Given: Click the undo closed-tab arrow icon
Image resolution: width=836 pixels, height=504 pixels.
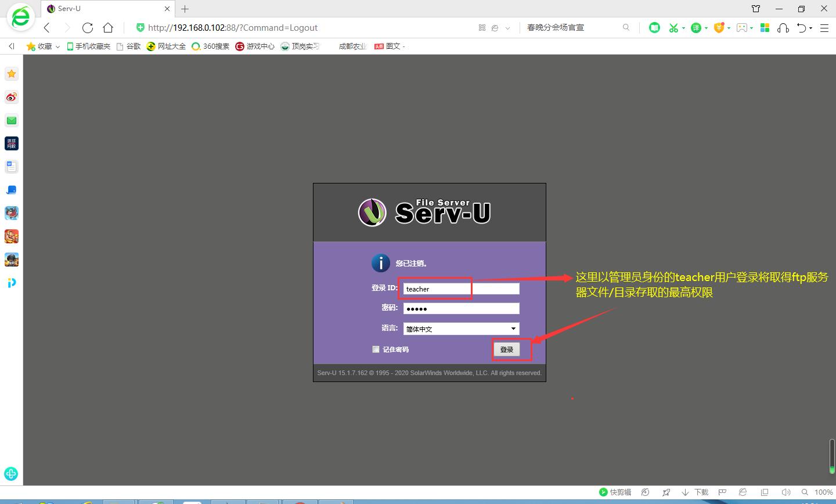Looking at the screenshot, I should 802,27.
